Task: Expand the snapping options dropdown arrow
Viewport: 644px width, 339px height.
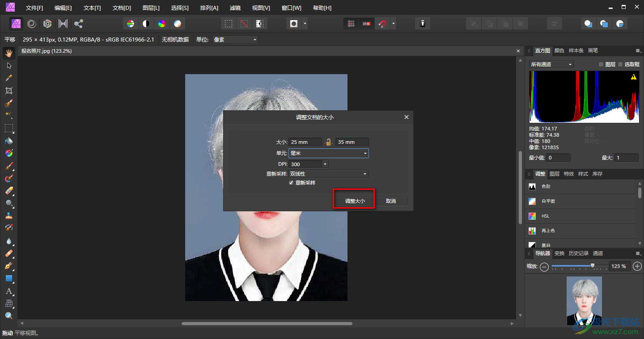Action: click(x=393, y=24)
